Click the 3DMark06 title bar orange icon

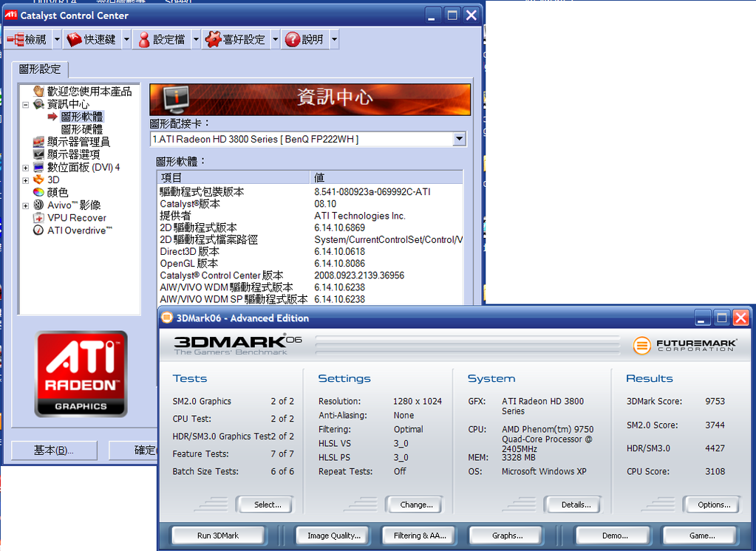167,318
